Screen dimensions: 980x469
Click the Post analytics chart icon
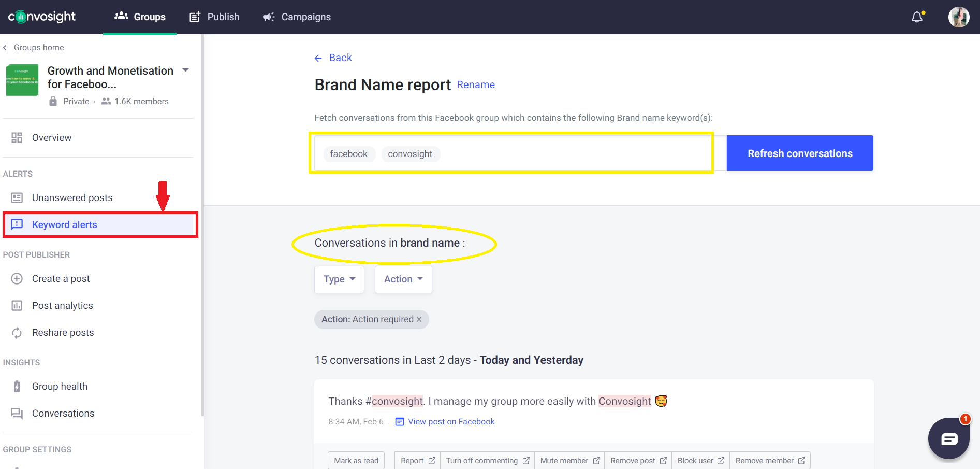pyautogui.click(x=17, y=306)
